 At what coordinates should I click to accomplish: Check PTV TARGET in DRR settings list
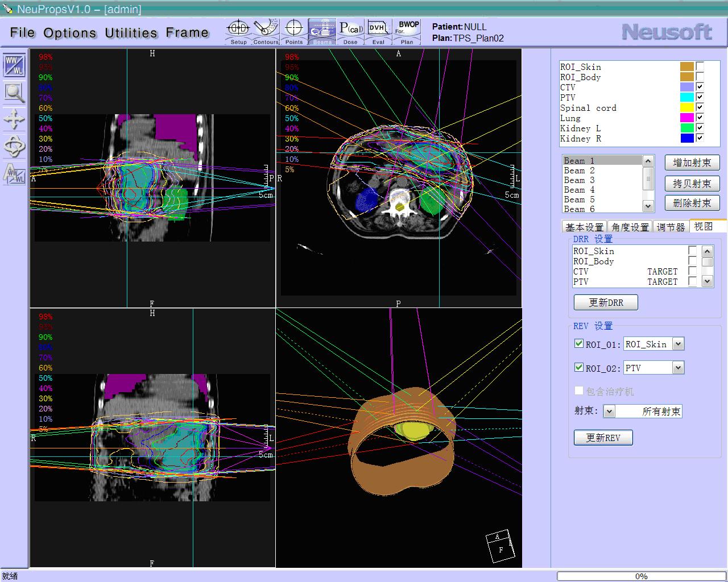pos(692,281)
